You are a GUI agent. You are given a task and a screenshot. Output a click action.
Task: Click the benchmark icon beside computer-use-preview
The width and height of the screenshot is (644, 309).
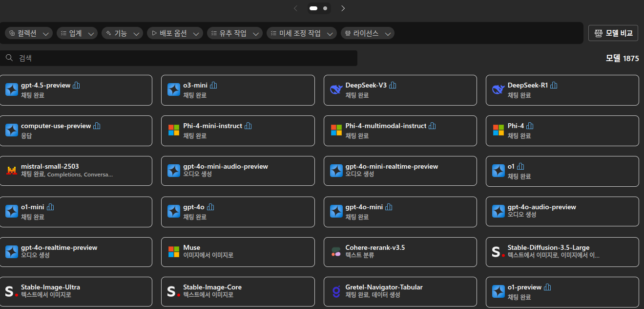97,126
